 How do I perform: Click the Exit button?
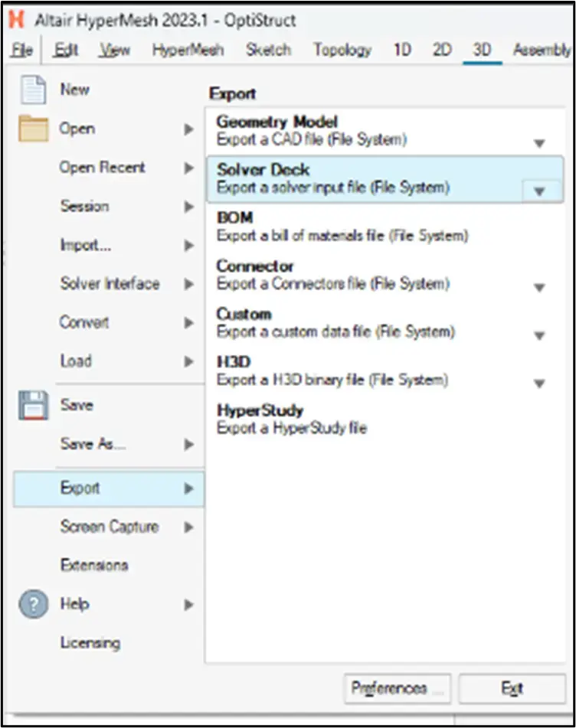coord(512,688)
